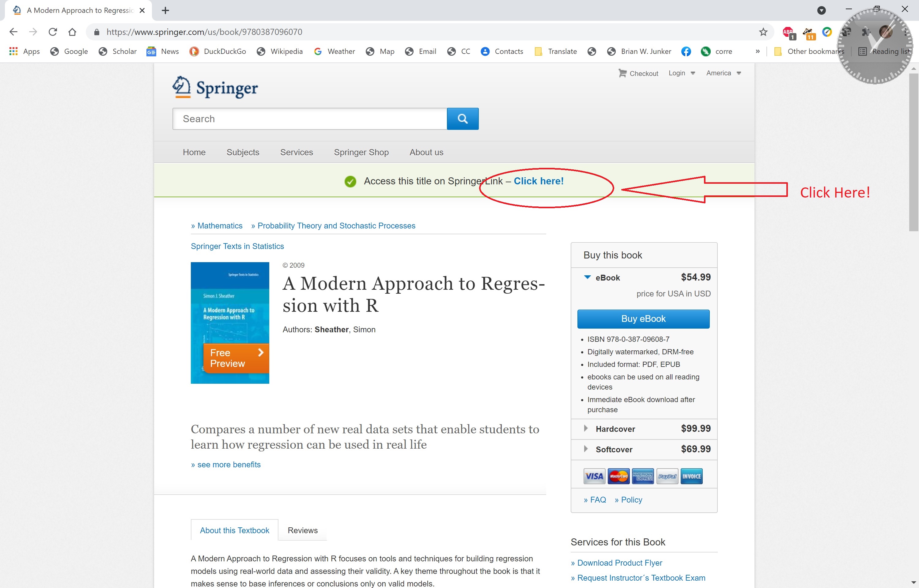
Task: Open the Wikipedia bookmark
Action: (x=280, y=51)
